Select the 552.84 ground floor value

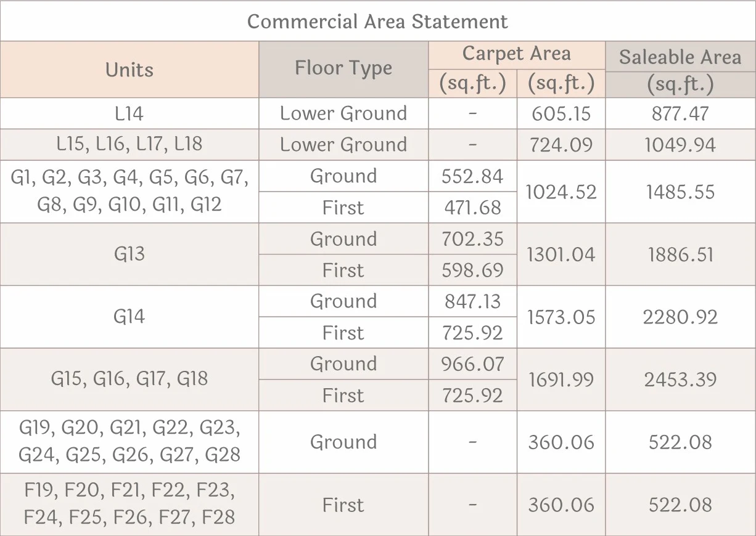pyautogui.click(x=472, y=176)
